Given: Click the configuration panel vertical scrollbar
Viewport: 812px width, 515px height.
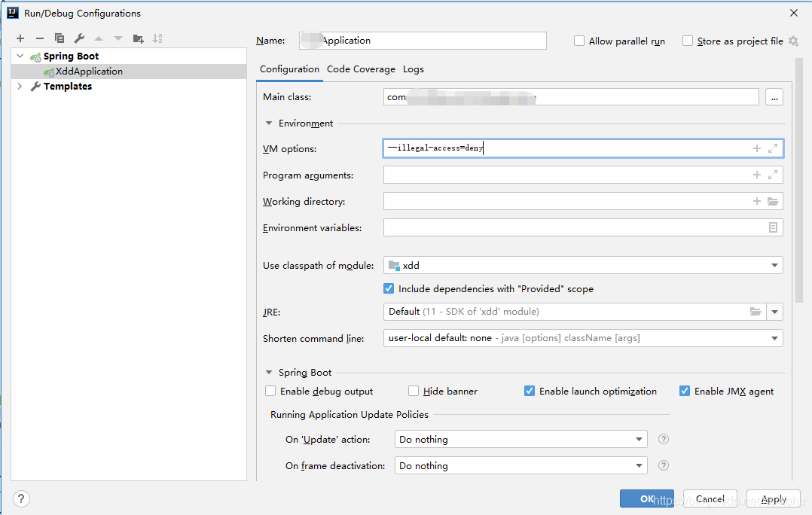Looking at the screenshot, I should pyautogui.click(x=798, y=180).
